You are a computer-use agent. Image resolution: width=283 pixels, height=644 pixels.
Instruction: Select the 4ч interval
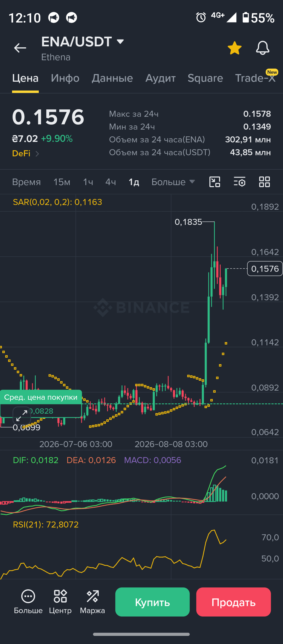(x=111, y=182)
